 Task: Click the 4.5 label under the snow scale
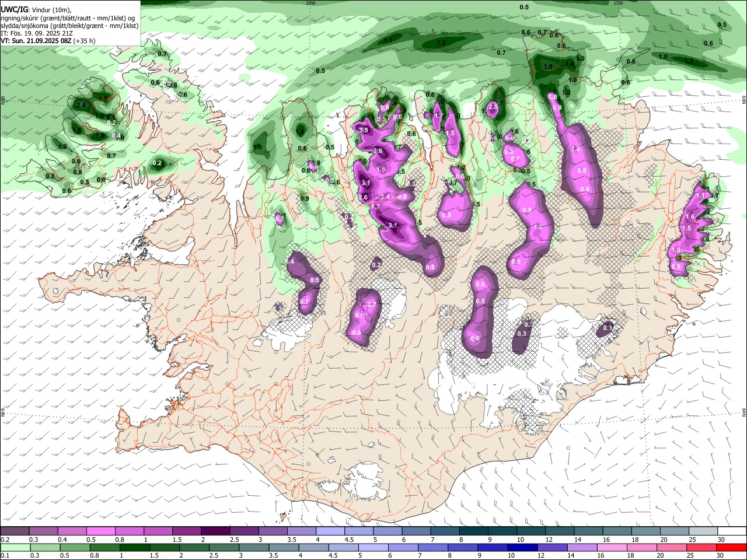point(348,540)
